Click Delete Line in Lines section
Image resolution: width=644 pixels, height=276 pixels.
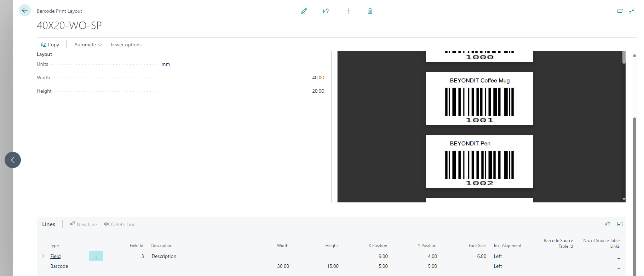click(120, 224)
